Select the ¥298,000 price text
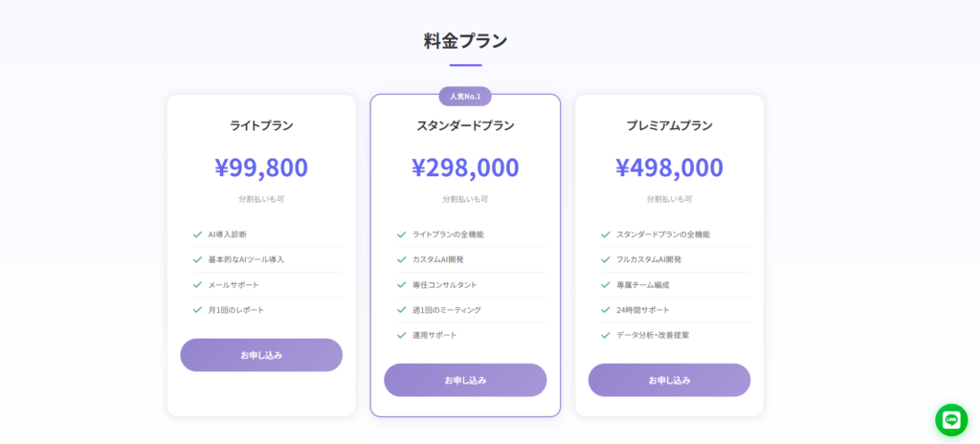Screen dimensions: 980x444 pos(465,167)
